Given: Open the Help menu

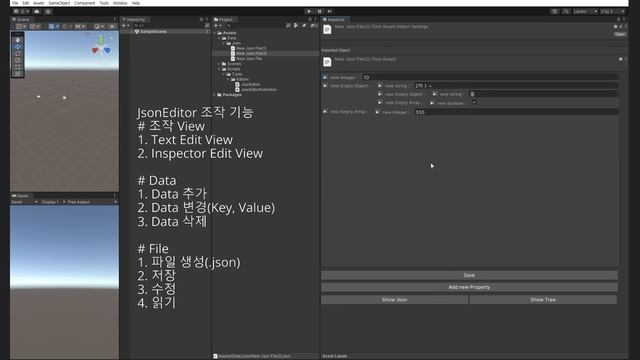Looking at the screenshot, I should tap(136, 3).
